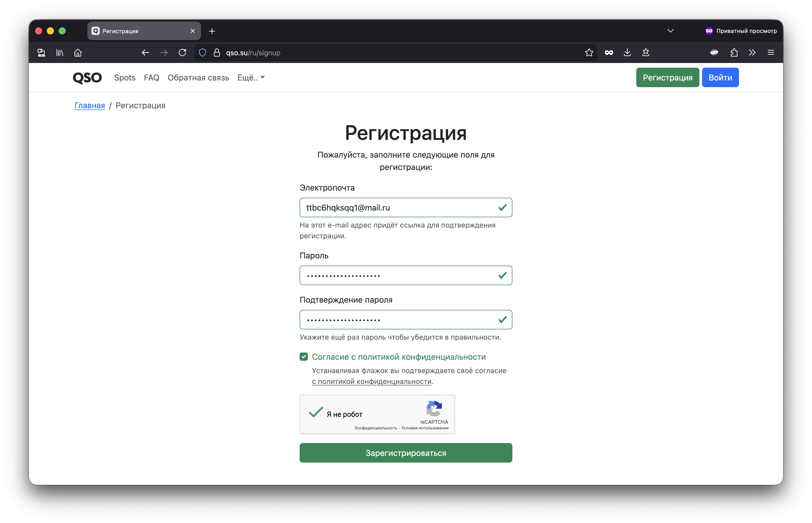Click the tracking protection shield icon
Image resolution: width=812 pixels, height=523 pixels.
[x=202, y=53]
